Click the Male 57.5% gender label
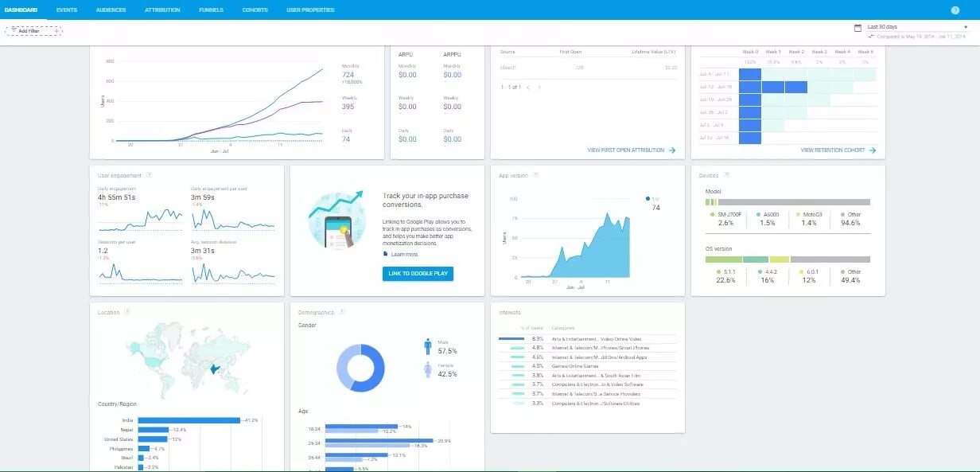 [447, 347]
